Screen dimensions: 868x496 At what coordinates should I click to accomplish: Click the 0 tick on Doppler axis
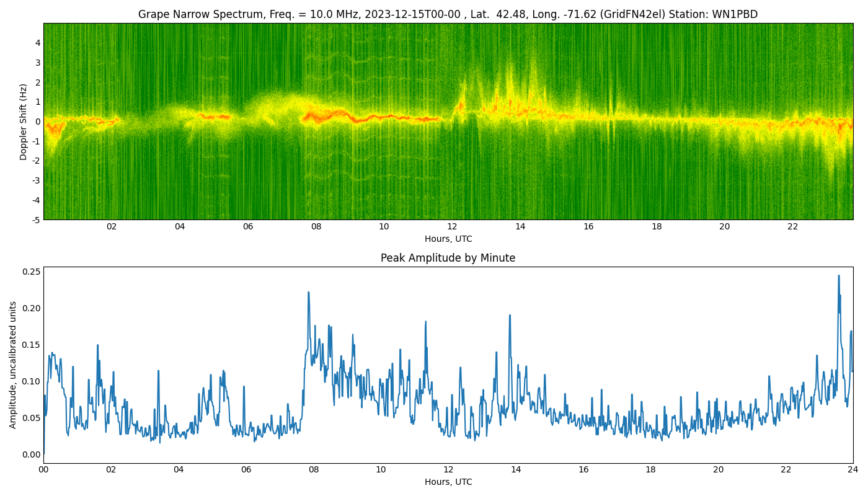coord(38,122)
